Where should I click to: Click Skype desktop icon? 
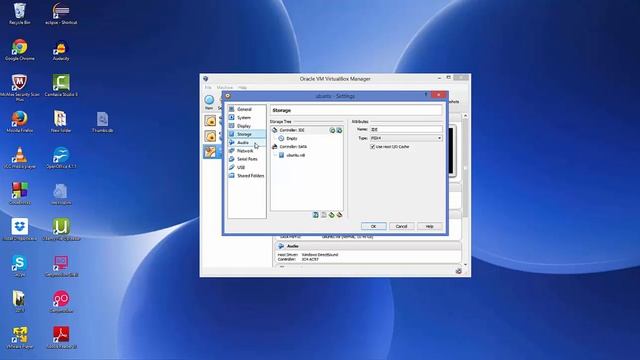19,266
